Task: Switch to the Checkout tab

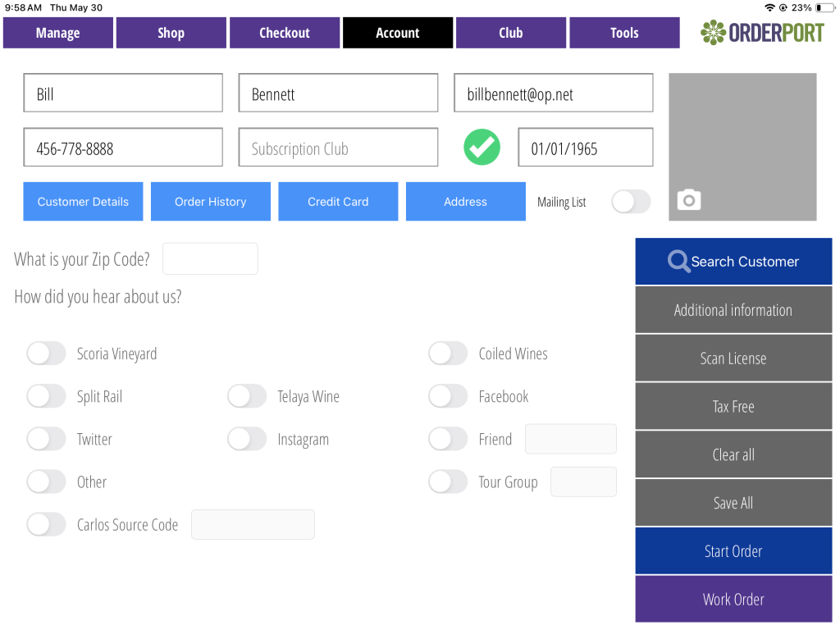Action: click(x=285, y=33)
